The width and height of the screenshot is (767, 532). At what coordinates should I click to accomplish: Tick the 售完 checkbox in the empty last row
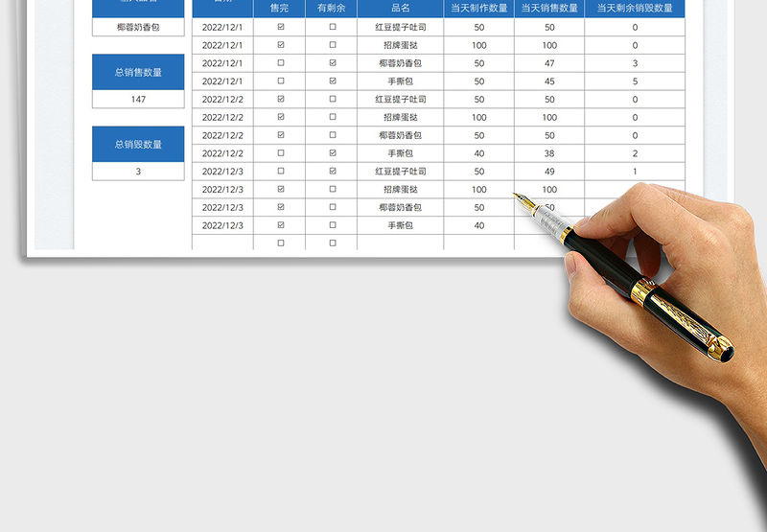(x=280, y=243)
